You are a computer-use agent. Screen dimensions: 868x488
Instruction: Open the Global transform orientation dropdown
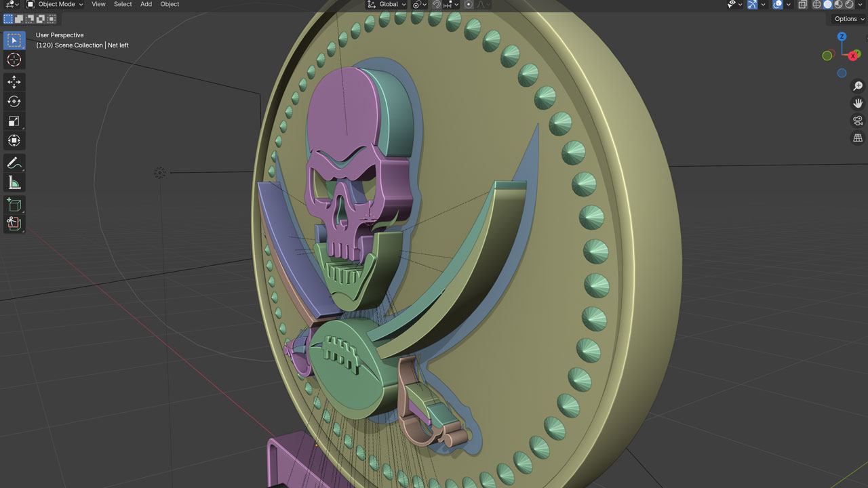coord(387,4)
